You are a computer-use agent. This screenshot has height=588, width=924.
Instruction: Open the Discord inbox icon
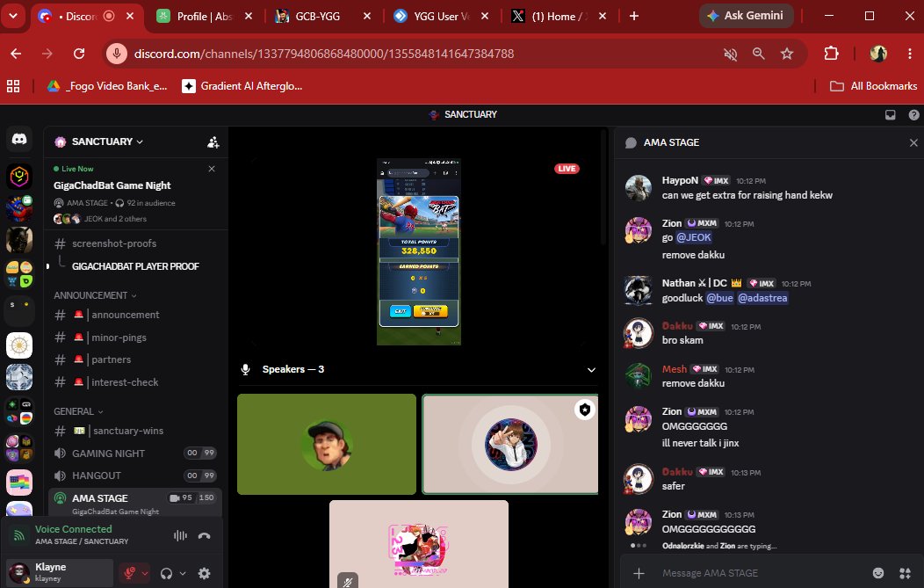point(890,115)
